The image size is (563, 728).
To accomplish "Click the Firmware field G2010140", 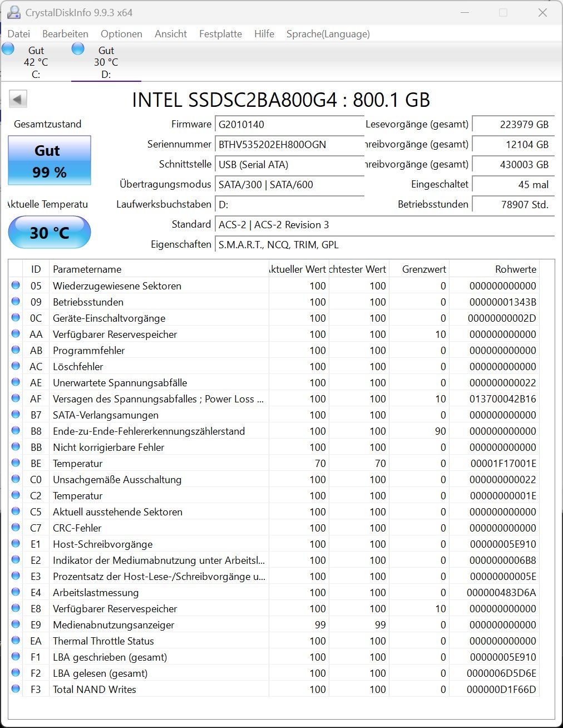I will tap(289, 125).
